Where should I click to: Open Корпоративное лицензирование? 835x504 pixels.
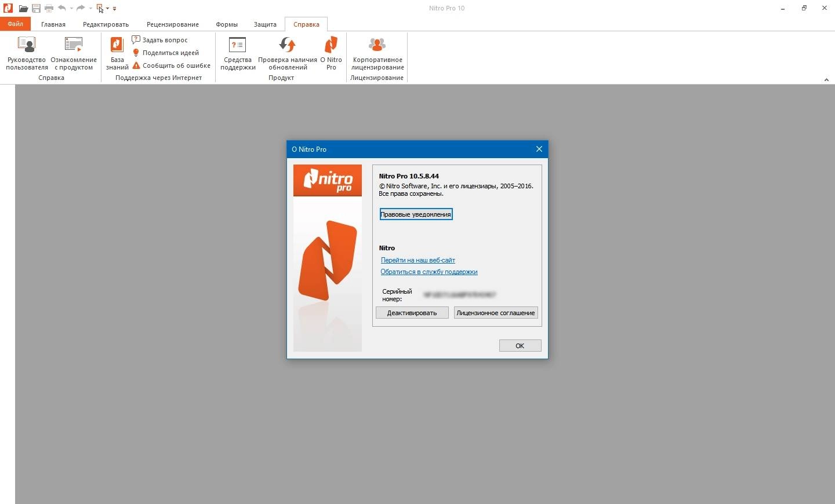(x=377, y=53)
